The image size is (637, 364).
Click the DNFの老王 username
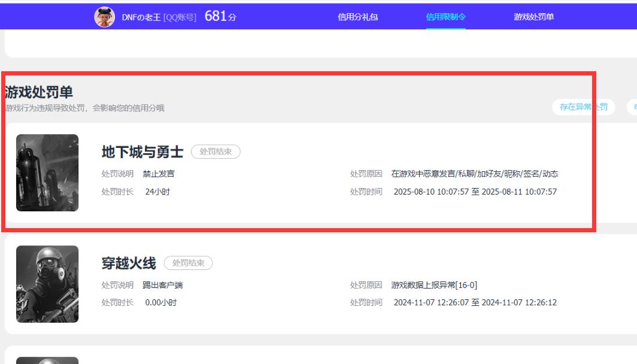[141, 17]
